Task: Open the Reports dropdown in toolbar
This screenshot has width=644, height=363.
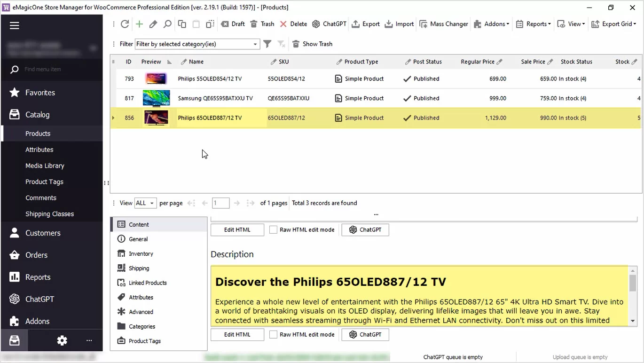Action: point(533,24)
